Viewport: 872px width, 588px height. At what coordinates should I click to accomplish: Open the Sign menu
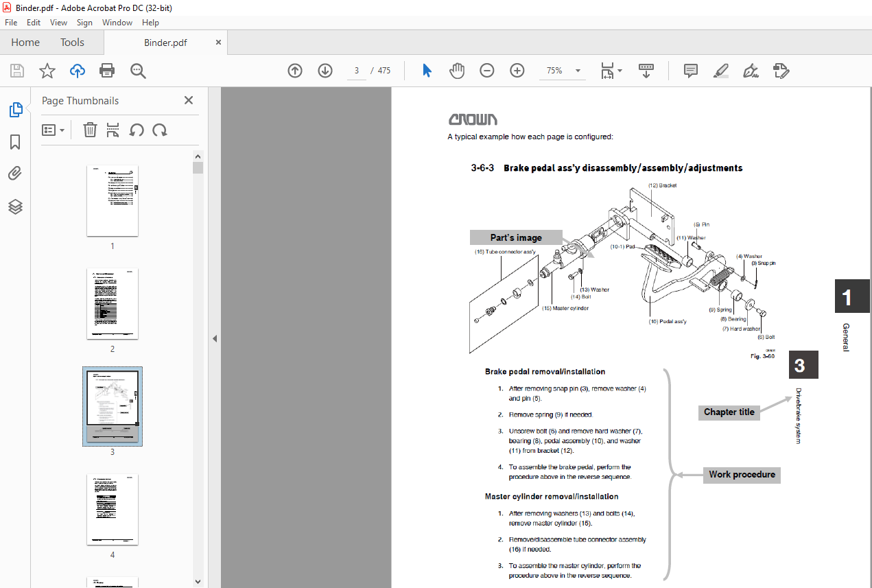pos(84,23)
